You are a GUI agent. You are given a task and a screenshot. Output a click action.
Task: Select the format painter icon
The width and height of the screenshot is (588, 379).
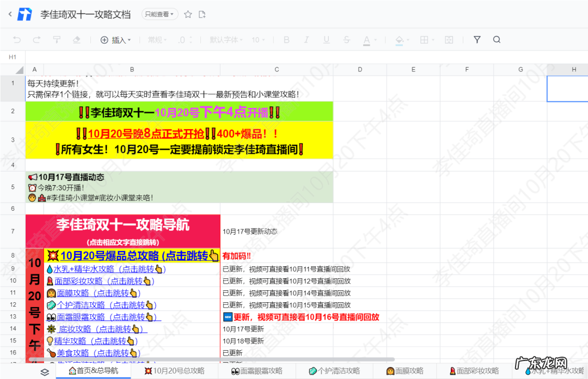coord(56,39)
